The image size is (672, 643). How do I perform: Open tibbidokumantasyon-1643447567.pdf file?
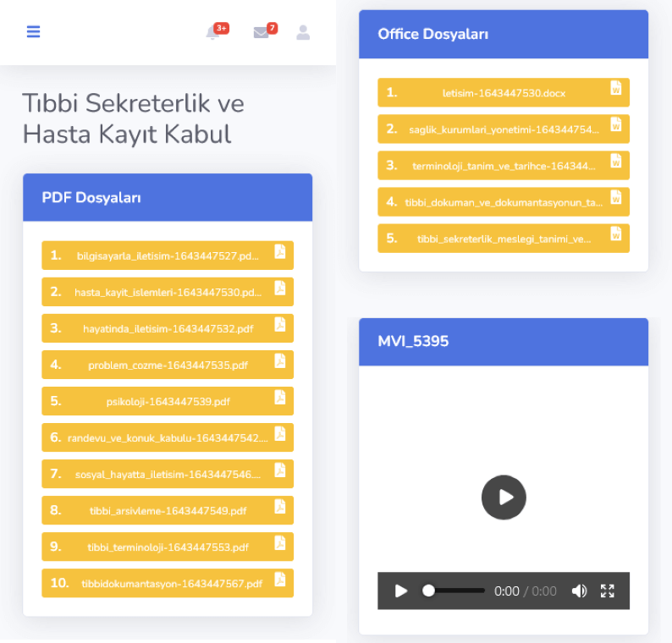point(168,583)
